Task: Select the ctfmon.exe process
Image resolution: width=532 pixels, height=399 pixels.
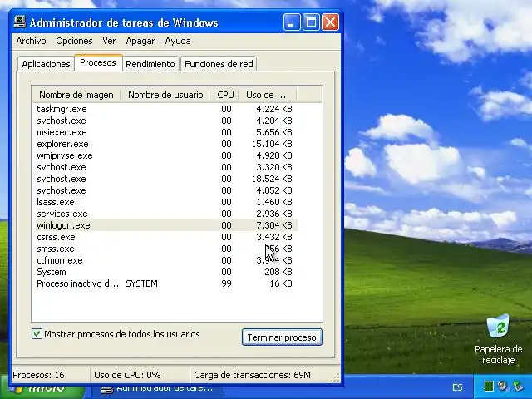Action: pos(165,260)
